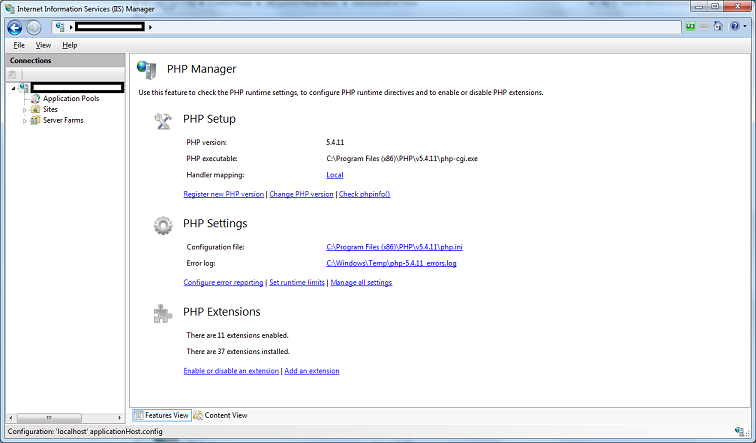Click the green refresh page icon
The height and width of the screenshot is (443, 756).
pyautogui.click(x=690, y=26)
